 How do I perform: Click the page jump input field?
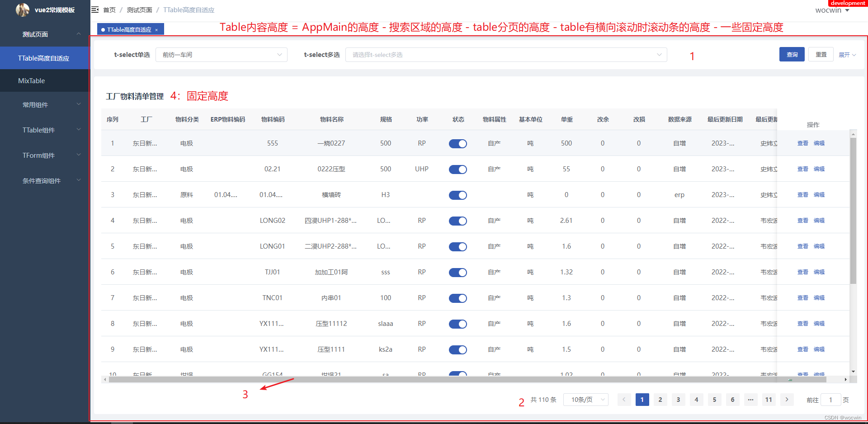(830, 400)
